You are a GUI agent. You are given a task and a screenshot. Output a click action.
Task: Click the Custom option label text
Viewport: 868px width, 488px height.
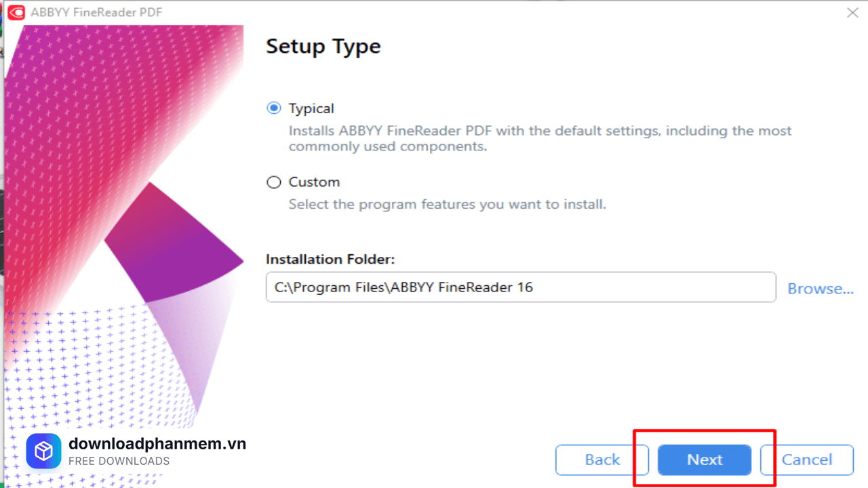coord(314,182)
